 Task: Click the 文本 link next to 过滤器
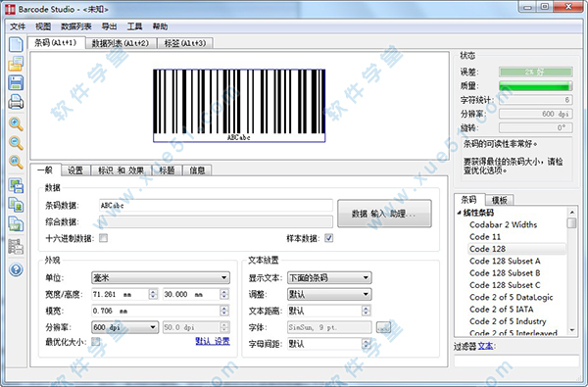pyautogui.click(x=485, y=346)
